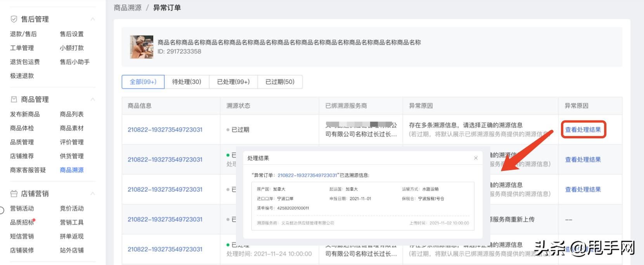This screenshot has width=644, height=265.
Task: Click 清单编号 42582020100011 in dialog
Action: (x=283, y=208)
